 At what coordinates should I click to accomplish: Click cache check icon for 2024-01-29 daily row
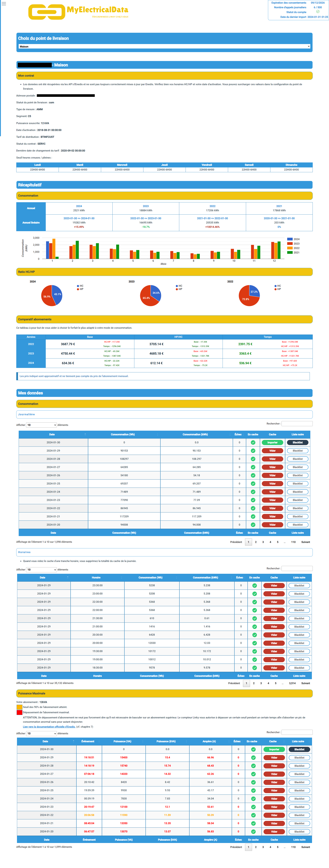[x=253, y=451]
